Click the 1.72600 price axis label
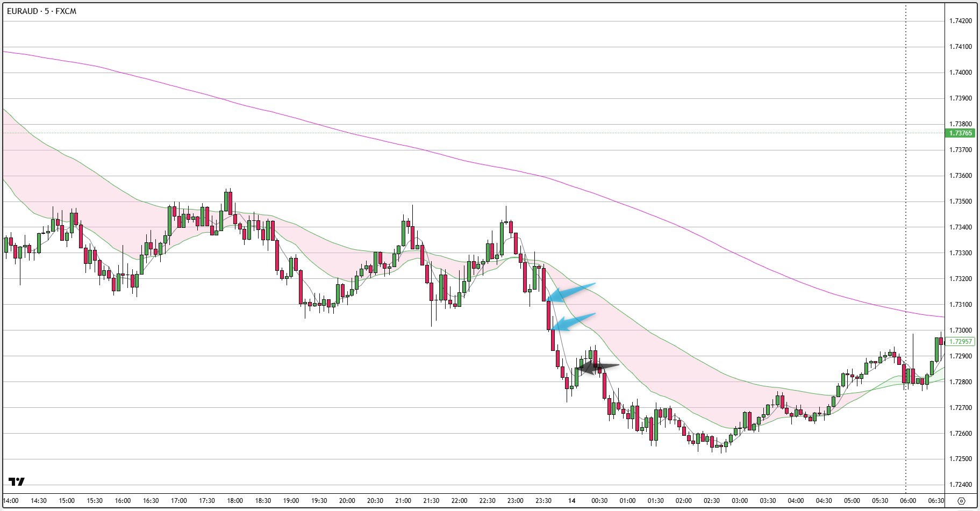The image size is (980, 511). [x=960, y=434]
